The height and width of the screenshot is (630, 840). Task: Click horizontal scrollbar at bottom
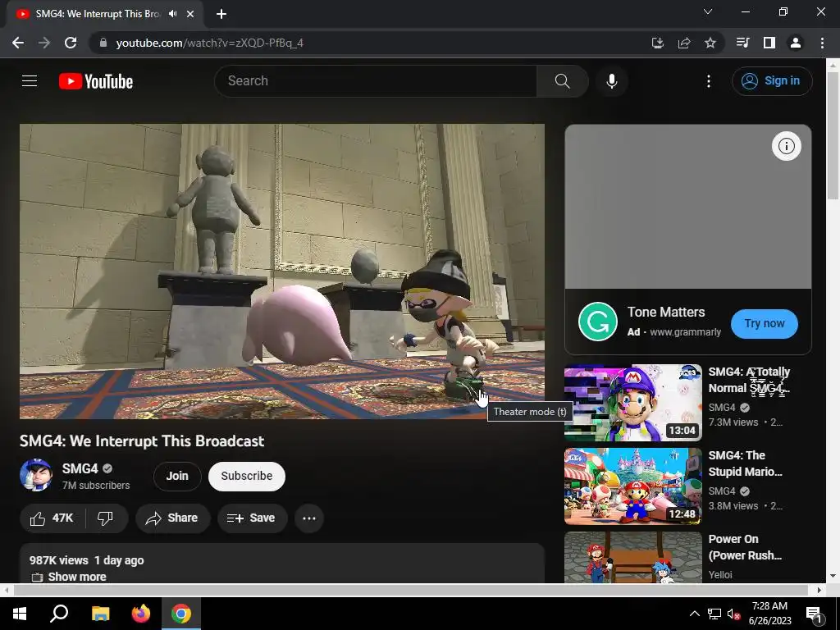tap(411, 590)
